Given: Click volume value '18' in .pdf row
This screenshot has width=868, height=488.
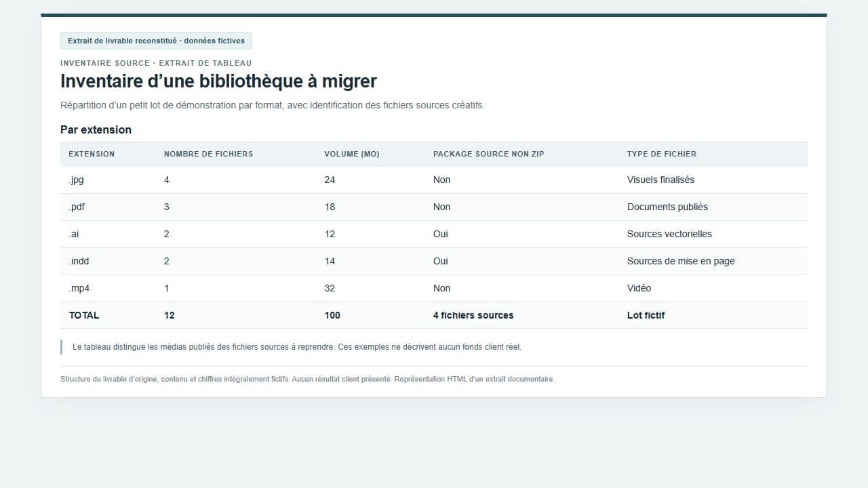Looking at the screenshot, I should (330, 207).
